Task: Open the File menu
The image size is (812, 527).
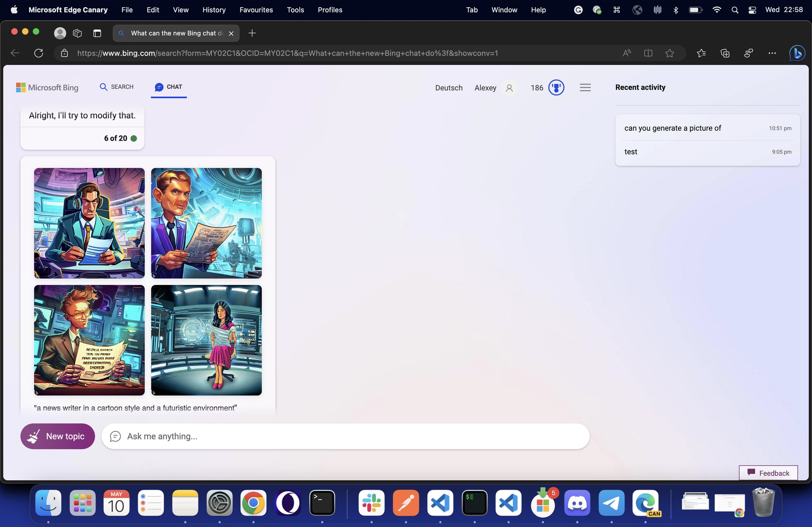Action: point(127,10)
